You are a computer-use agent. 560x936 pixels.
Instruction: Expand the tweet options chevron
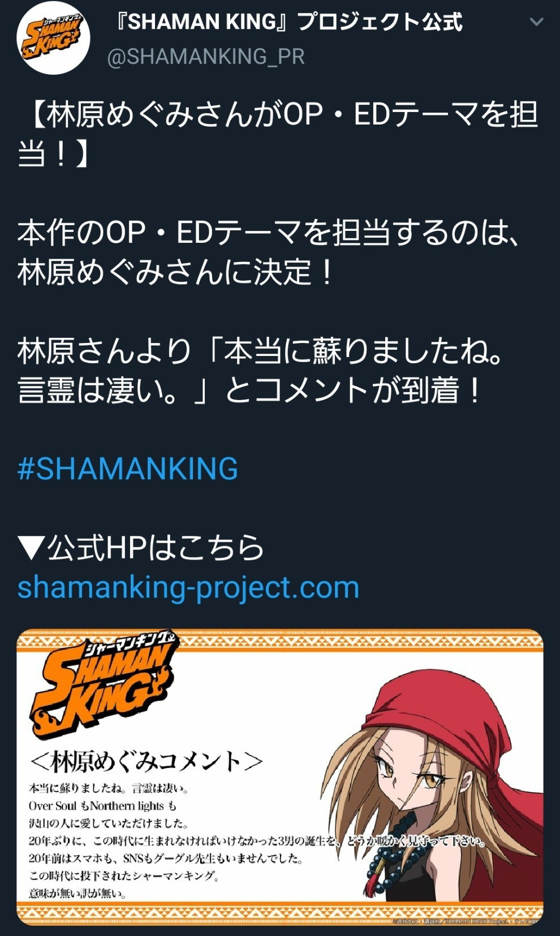click(536, 22)
